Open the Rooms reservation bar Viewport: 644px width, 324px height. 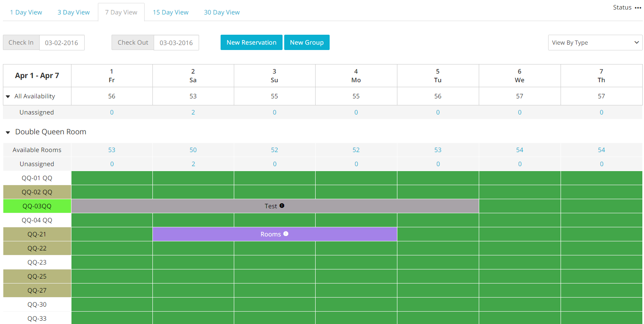pos(275,234)
